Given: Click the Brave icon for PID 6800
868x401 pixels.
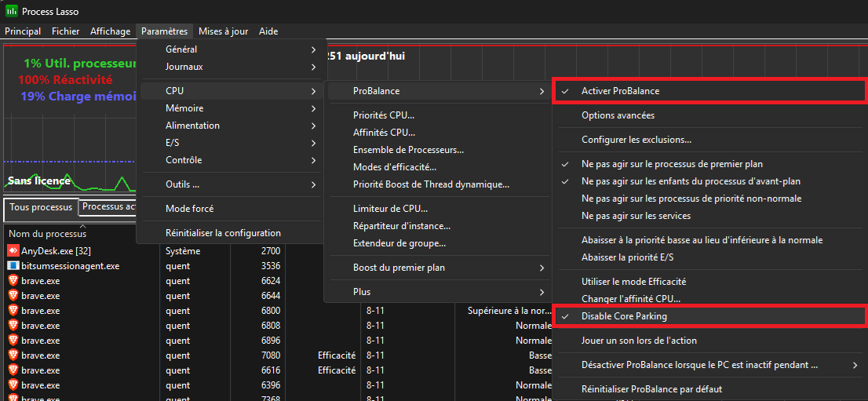Looking at the screenshot, I should coord(13,311).
